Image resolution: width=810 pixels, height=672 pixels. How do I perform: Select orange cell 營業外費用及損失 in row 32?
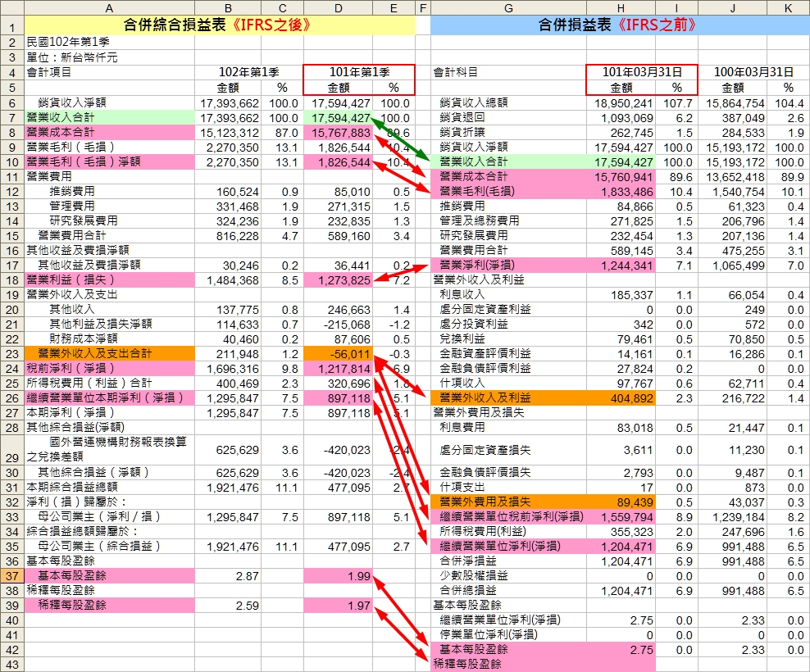tap(508, 502)
